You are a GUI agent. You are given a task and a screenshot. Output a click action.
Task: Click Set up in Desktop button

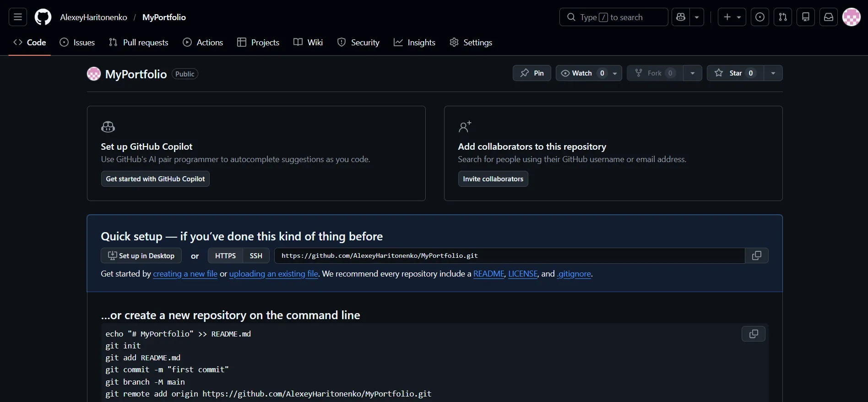click(x=141, y=255)
